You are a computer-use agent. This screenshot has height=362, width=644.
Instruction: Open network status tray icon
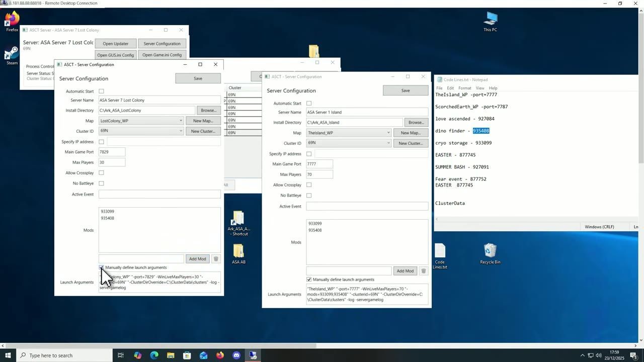click(591, 355)
